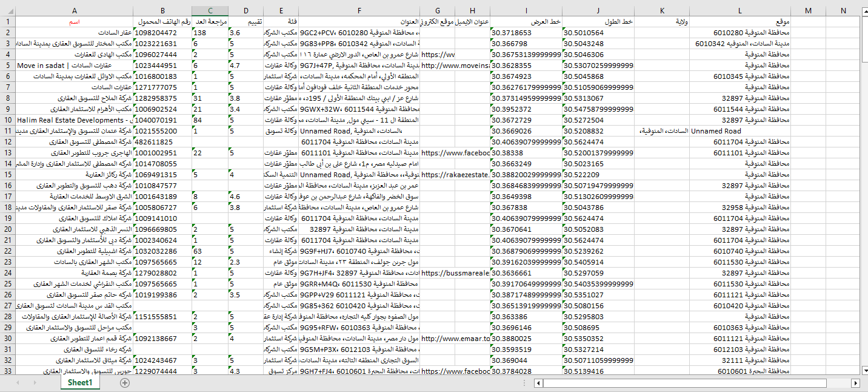Click the rakaezestate link in row 15
This screenshot has width=868, height=392.
coord(455,175)
